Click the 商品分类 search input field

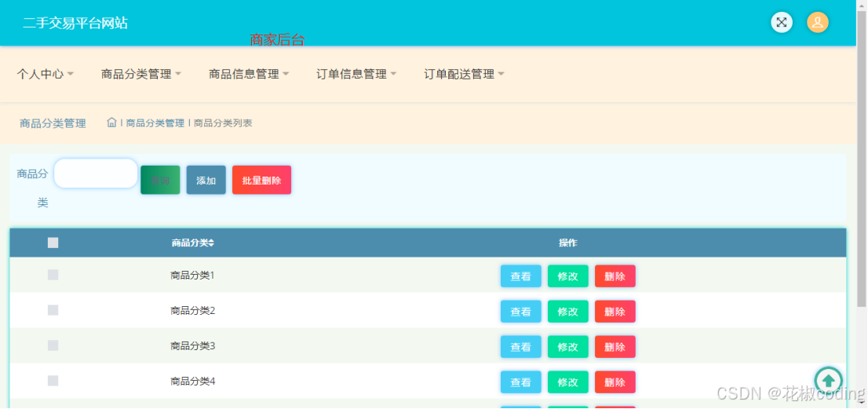coord(96,173)
